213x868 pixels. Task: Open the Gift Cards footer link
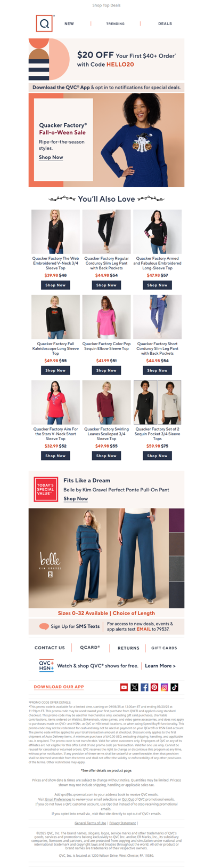[164, 648]
